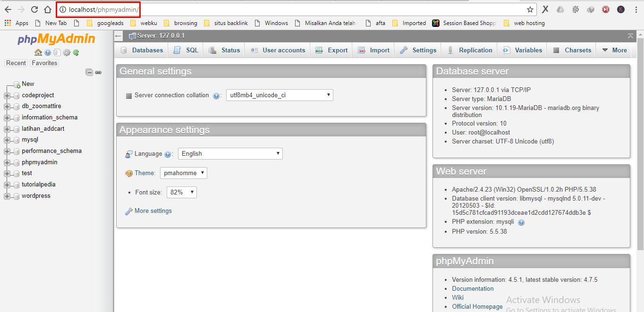
Task: Click the Recent button in sidebar
Action: click(x=16, y=63)
